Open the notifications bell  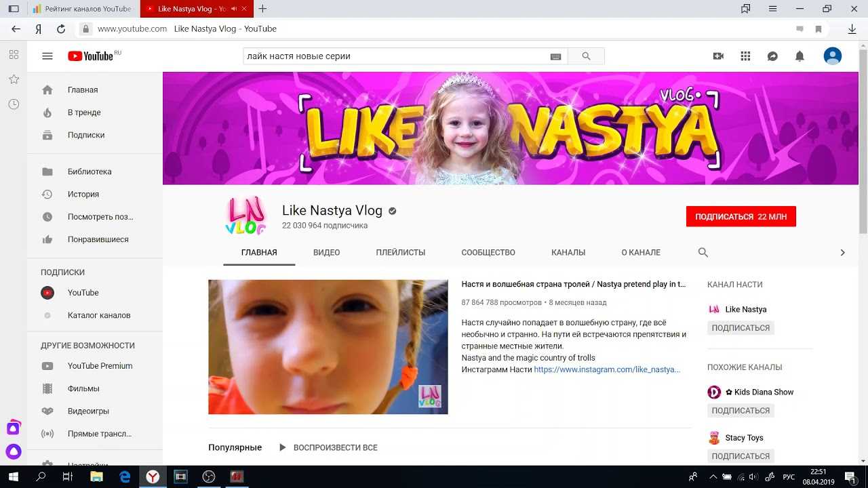[800, 56]
